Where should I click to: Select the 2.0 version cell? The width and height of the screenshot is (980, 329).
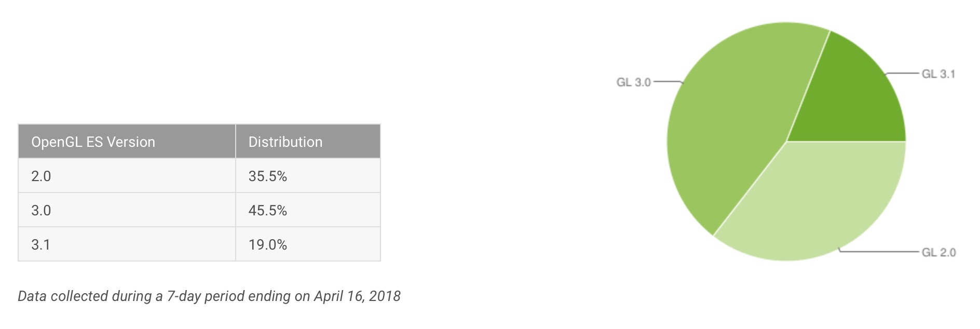point(127,176)
